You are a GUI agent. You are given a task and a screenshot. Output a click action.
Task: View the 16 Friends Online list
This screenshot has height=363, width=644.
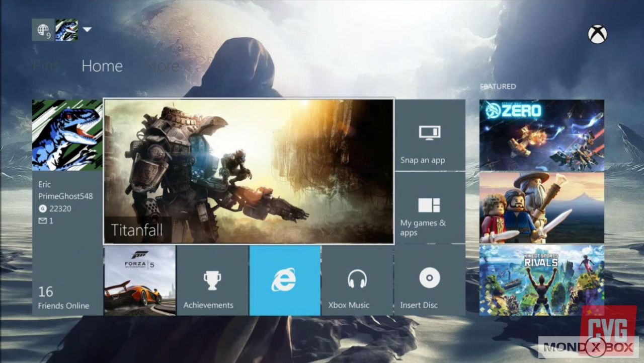coord(63,298)
